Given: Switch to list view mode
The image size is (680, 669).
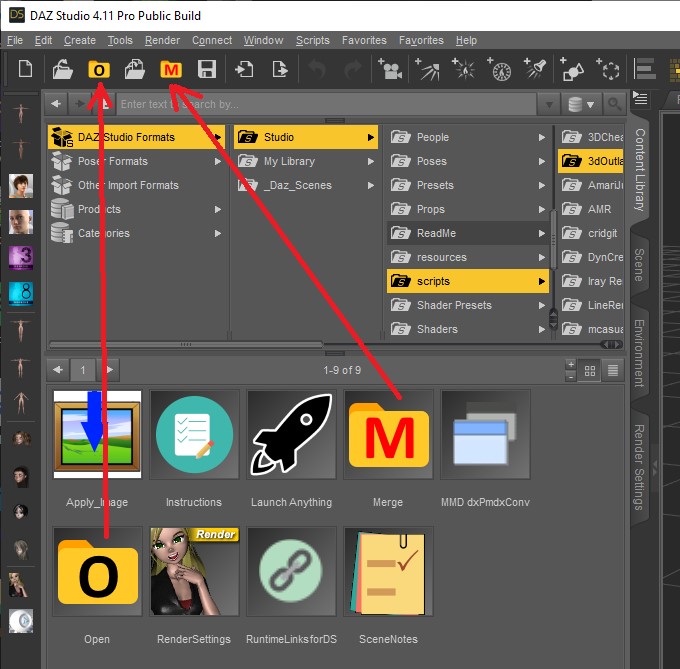Looking at the screenshot, I should tap(612, 370).
